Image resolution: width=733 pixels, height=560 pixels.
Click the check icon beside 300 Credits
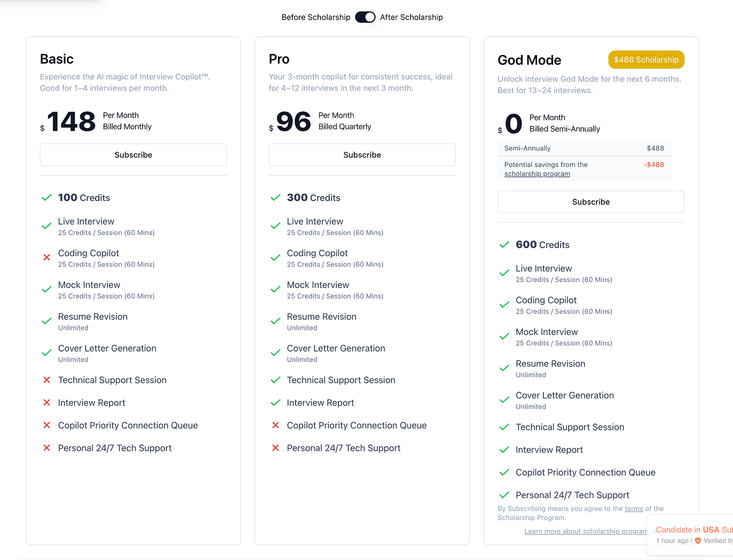pos(275,198)
